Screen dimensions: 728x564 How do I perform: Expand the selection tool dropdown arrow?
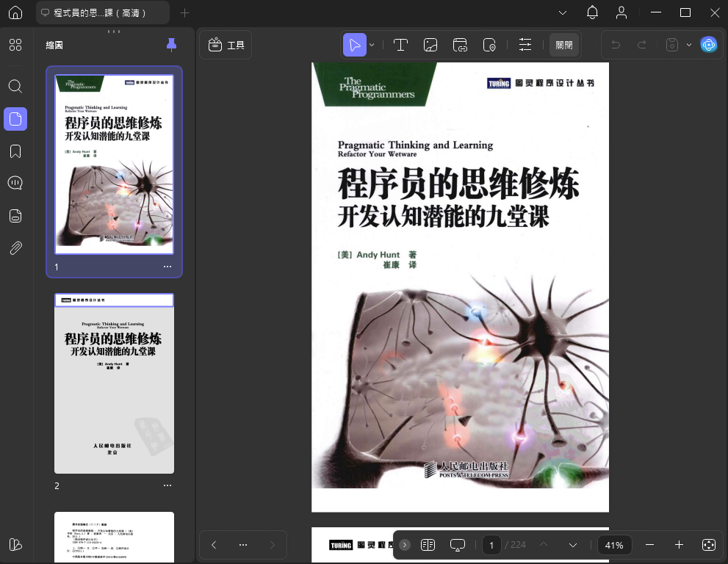(372, 45)
